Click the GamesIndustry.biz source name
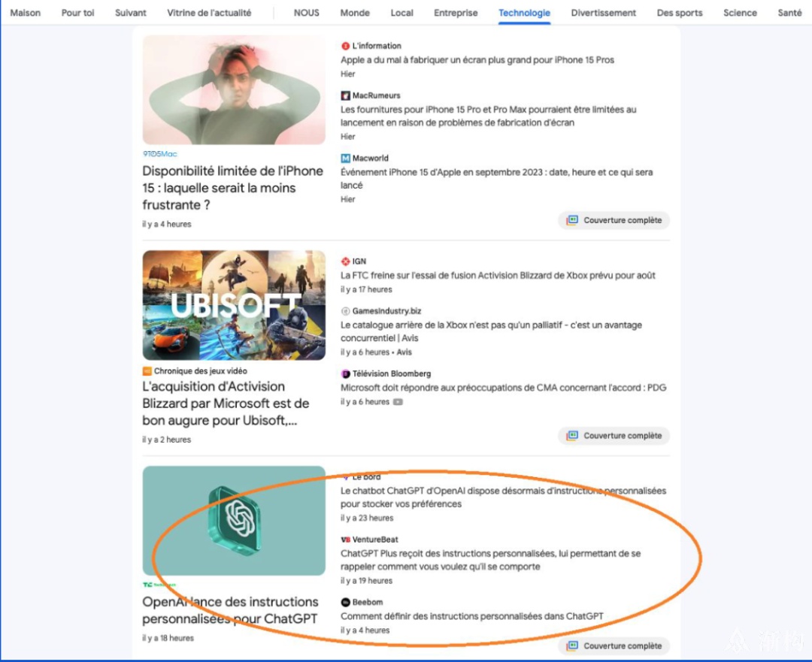The width and height of the screenshot is (812, 662). (386, 311)
